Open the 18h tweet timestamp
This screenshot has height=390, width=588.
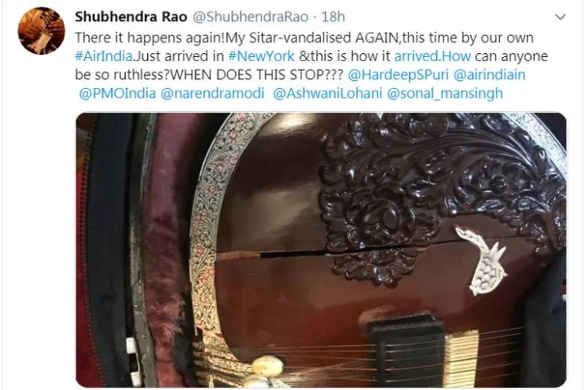pyautogui.click(x=333, y=17)
